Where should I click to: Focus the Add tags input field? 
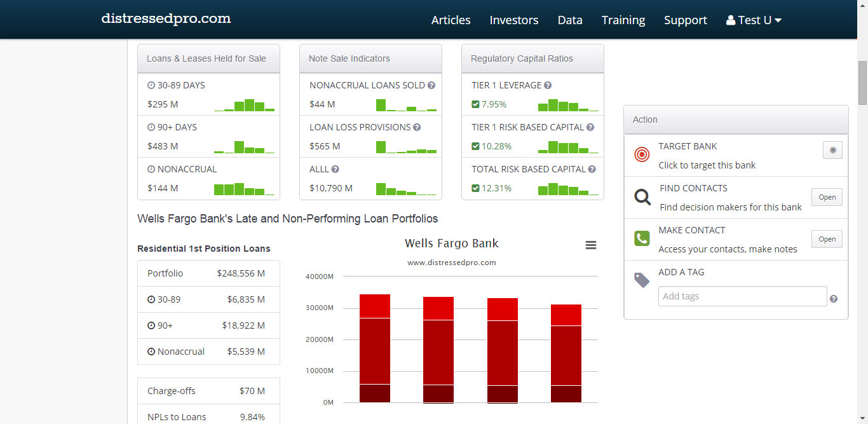pos(743,296)
